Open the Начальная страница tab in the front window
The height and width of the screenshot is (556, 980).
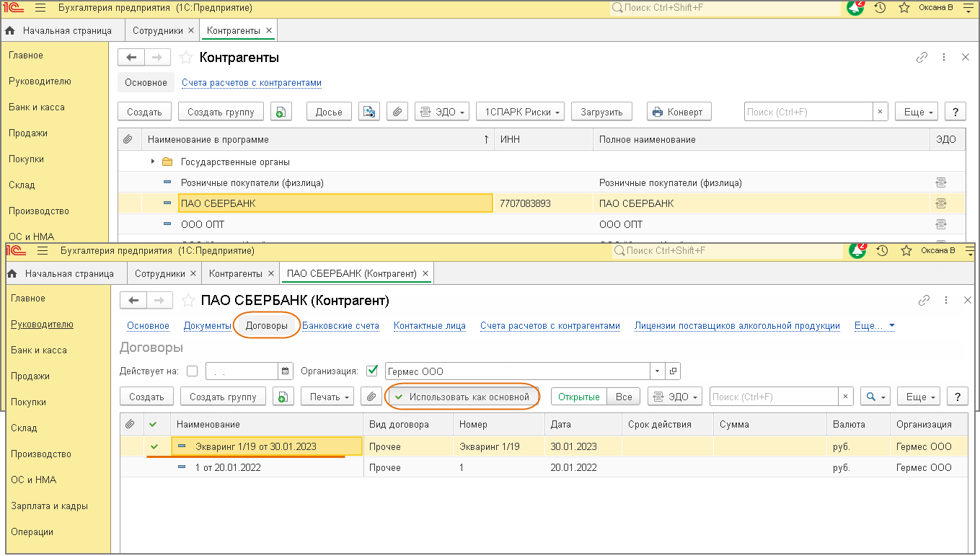coord(69,274)
